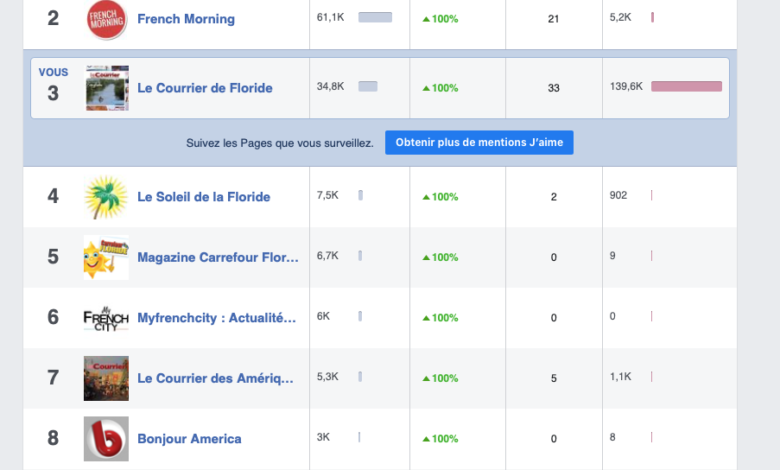780x470 pixels.
Task: Open Le Soleil de la Floride link
Action: (x=203, y=197)
